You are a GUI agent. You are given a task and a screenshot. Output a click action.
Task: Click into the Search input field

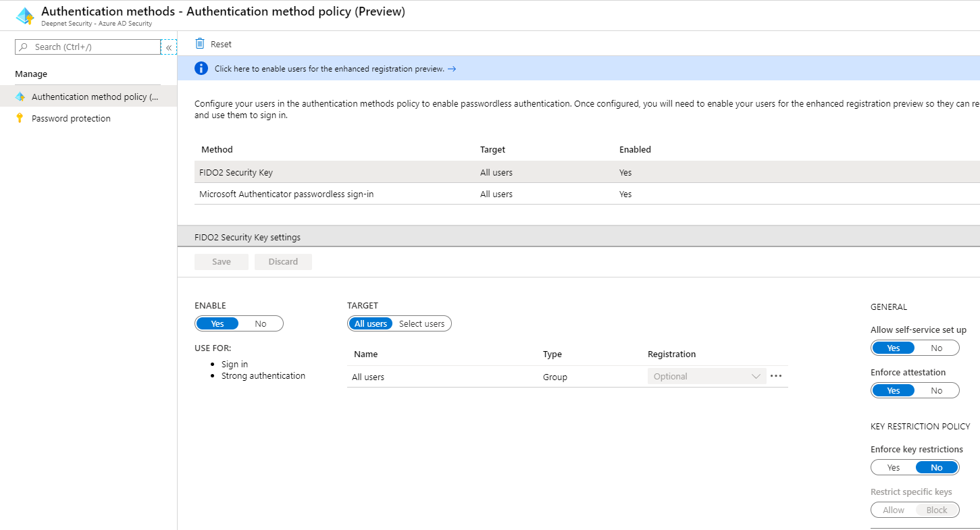95,47
